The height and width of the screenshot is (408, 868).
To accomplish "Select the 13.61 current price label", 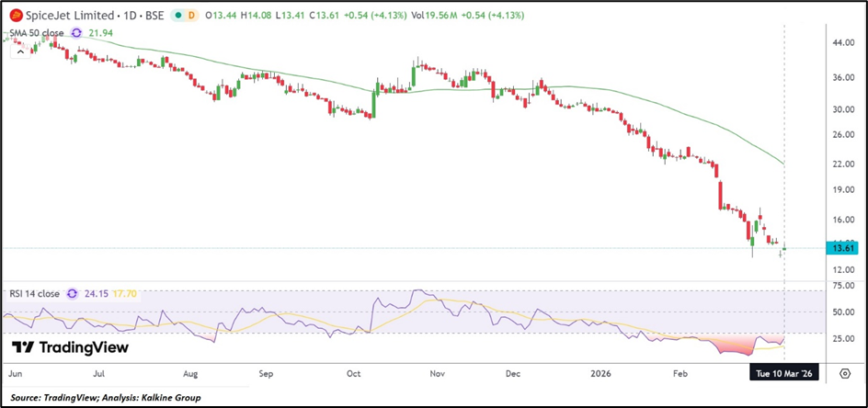I will click(x=843, y=248).
